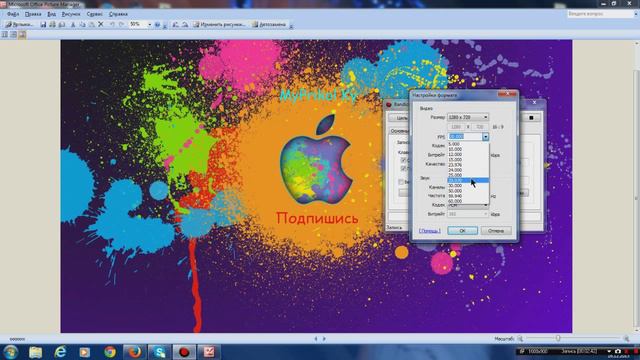This screenshot has width=640, height=360.
Task: Select 50.000 in FPS list
Action: 468,191
